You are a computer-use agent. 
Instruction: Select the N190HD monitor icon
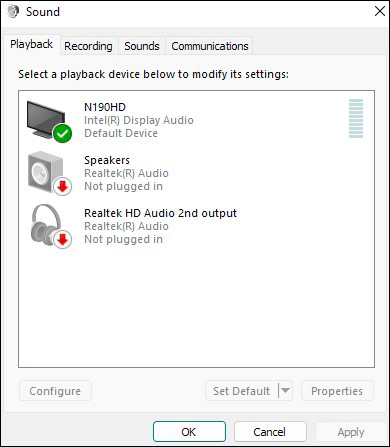pyautogui.click(x=47, y=120)
